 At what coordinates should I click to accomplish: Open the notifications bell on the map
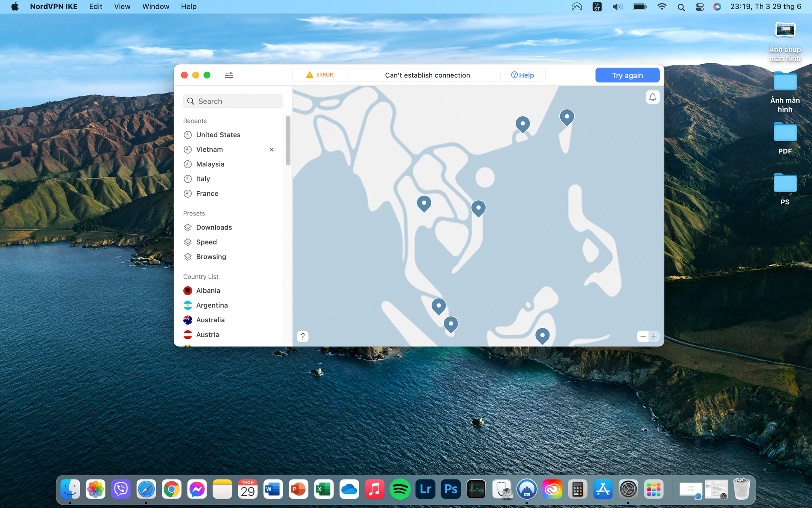[x=652, y=97]
